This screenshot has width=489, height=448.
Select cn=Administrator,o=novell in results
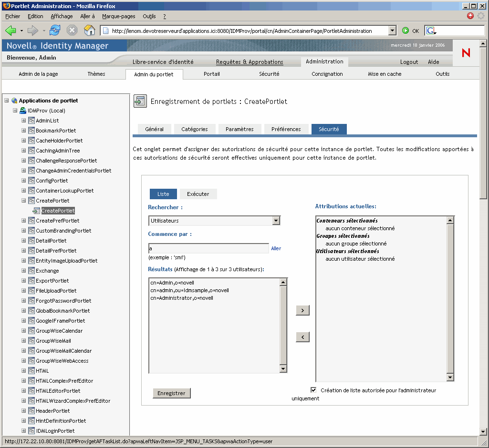tap(182, 298)
